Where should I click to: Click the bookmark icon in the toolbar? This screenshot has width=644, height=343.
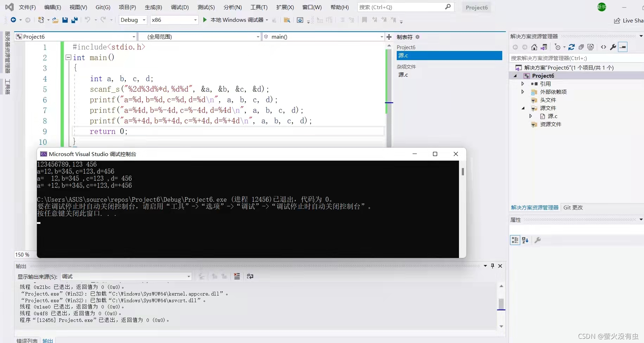365,20
